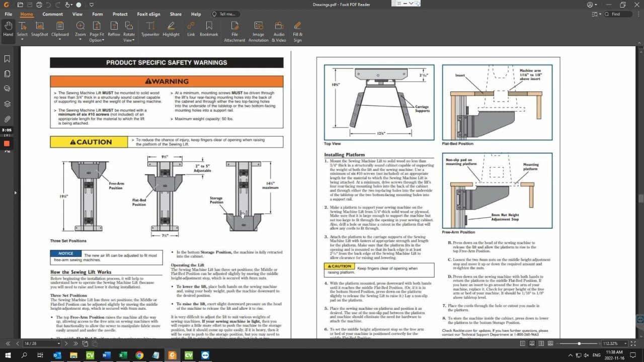The image size is (644, 362).
Task: Select the Highlight tool
Action: [171, 29]
